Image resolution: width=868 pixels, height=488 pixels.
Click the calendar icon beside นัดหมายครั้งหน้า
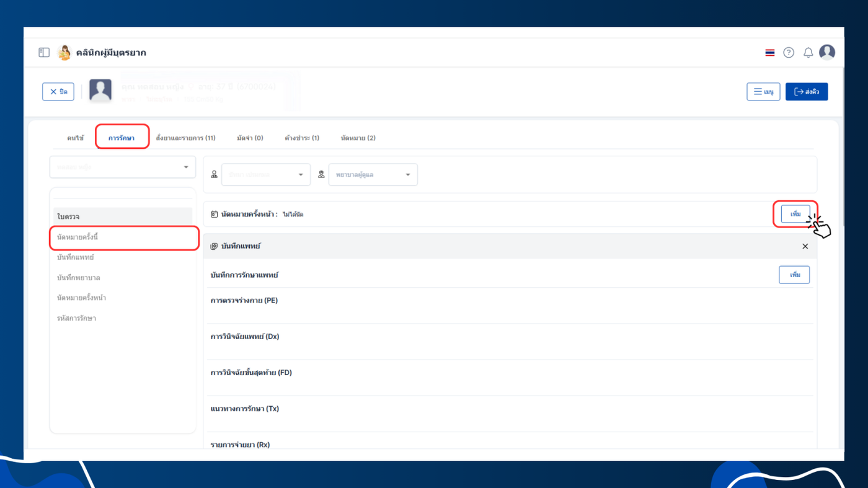214,214
